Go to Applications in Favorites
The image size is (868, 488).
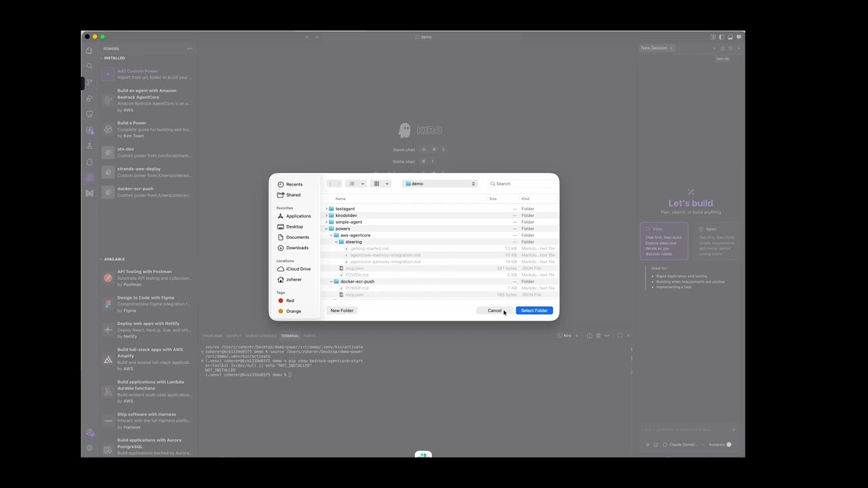(294, 216)
